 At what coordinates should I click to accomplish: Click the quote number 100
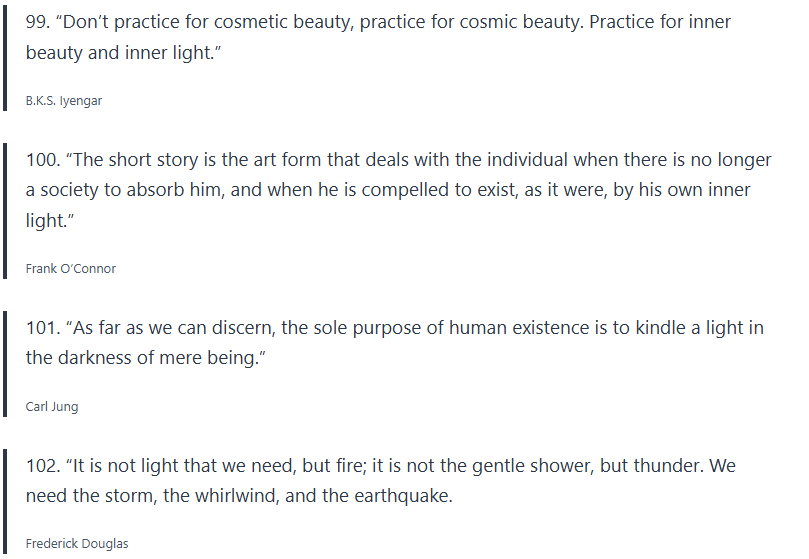(x=40, y=160)
